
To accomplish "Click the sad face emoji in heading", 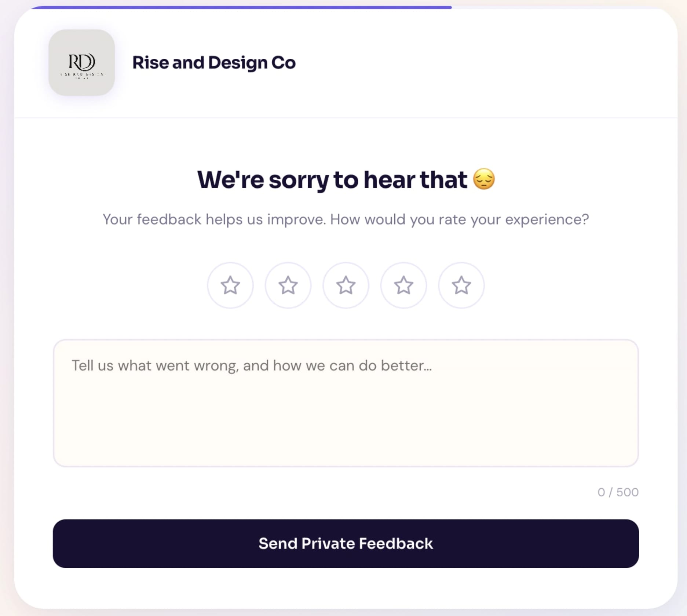I will tap(484, 179).
